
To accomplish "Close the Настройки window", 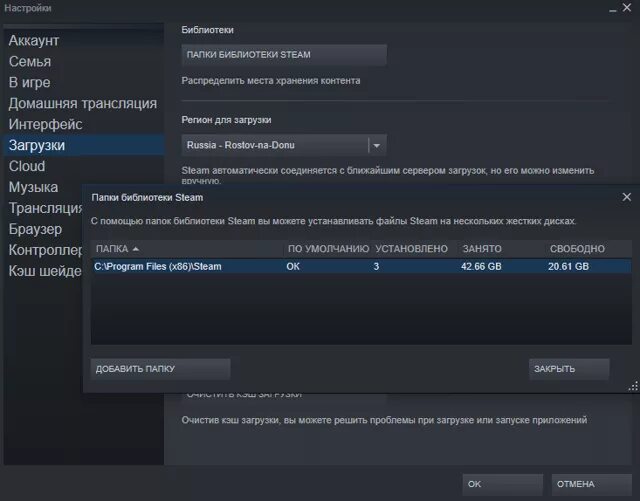I will (x=627, y=7).
